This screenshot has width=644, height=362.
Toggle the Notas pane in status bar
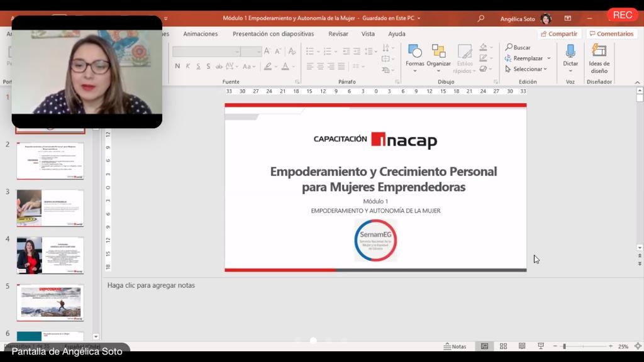click(x=455, y=346)
